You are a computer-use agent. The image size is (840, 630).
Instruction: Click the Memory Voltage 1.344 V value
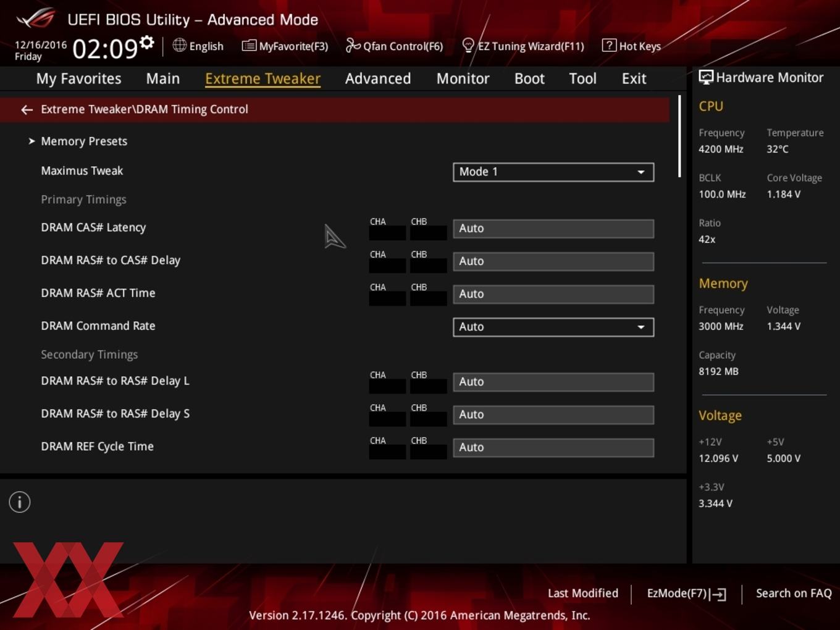pyautogui.click(x=784, y=326)
